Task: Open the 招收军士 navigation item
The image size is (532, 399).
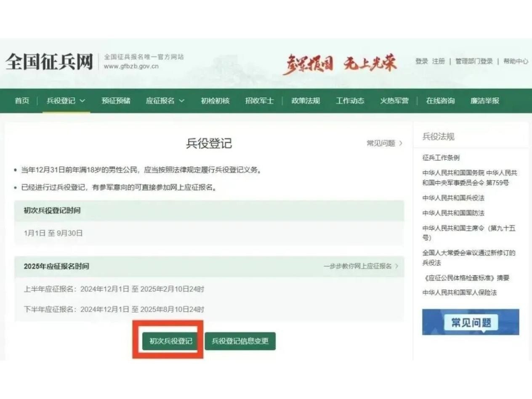Action: pyautogui.click(x=259, y=101)
